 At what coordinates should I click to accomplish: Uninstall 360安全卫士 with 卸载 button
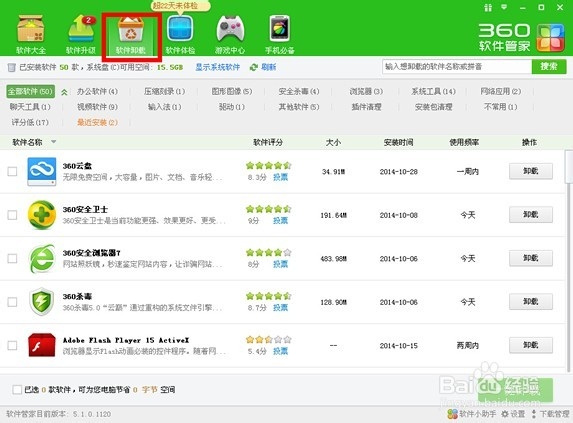point(531,215)
